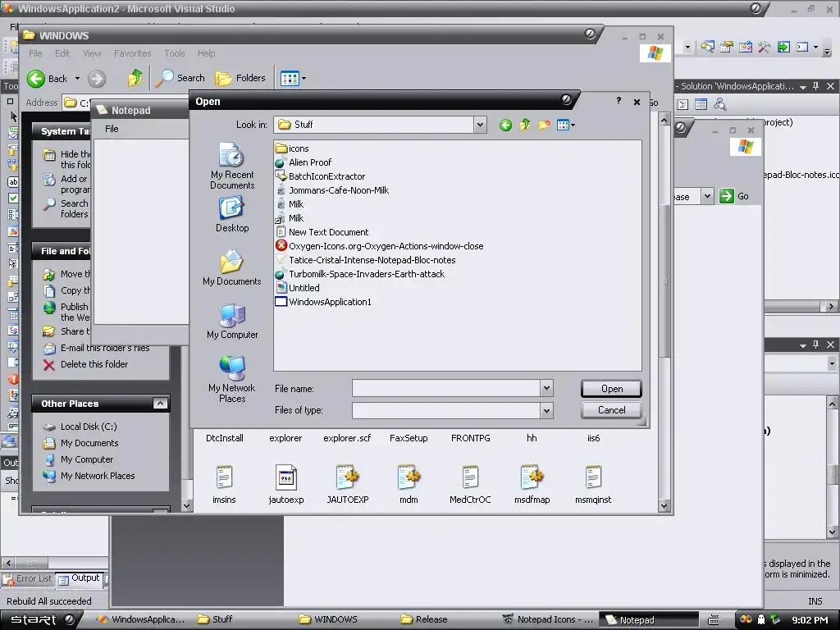Screen dimensions: 840x630
Task: Select Tatice-Cristal-Intense-Notepad-Bloc-notes file
Action: [366, 260]
